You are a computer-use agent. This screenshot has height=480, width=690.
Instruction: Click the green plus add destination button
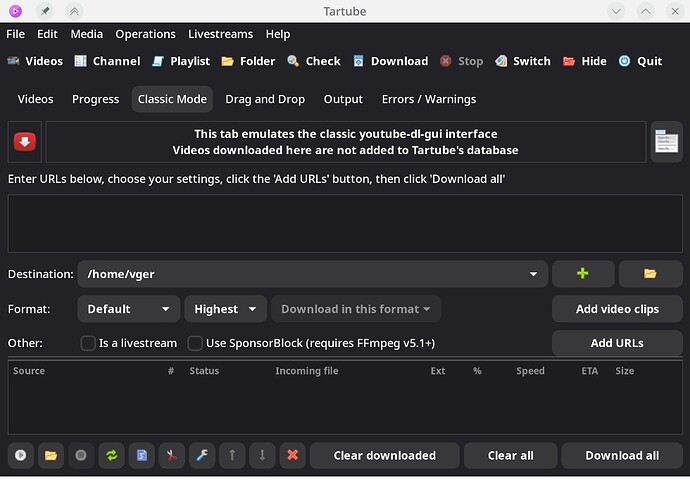582,274
